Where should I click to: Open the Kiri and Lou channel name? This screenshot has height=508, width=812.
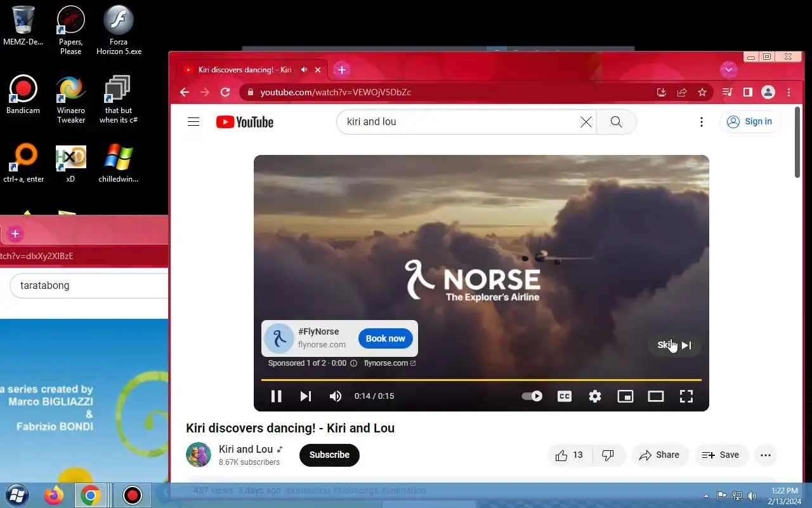coord(246,449)
